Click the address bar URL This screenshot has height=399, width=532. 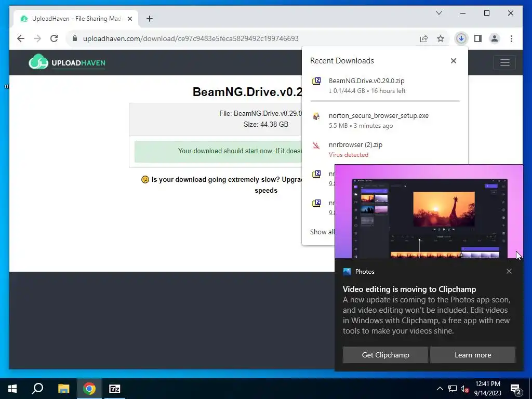[x=191, y=38]
